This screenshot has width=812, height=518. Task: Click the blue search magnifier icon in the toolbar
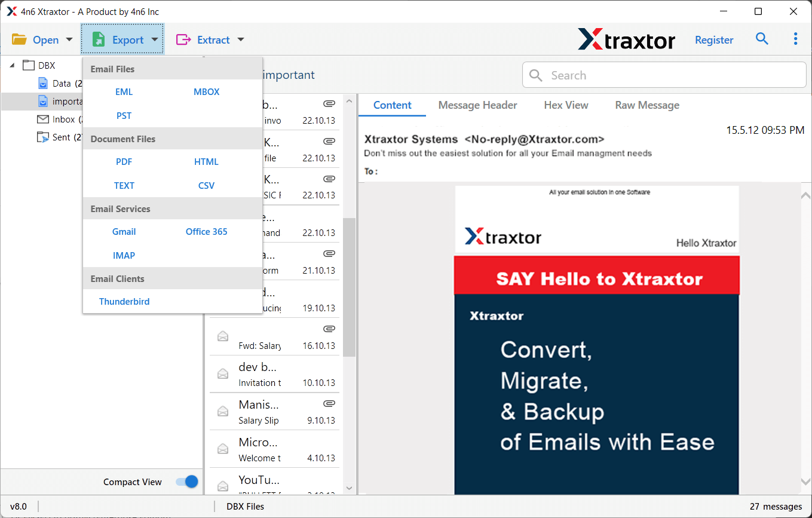[x=762, y=39]
